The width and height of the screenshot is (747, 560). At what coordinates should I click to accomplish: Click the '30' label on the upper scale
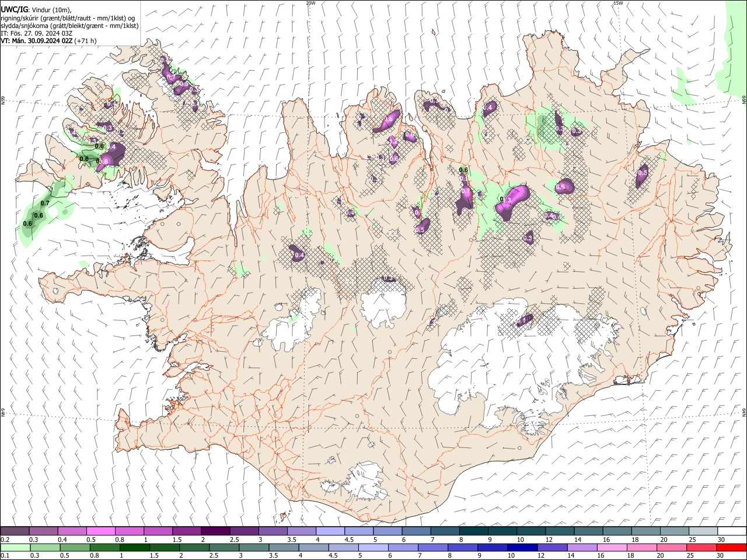coord(721,540)
